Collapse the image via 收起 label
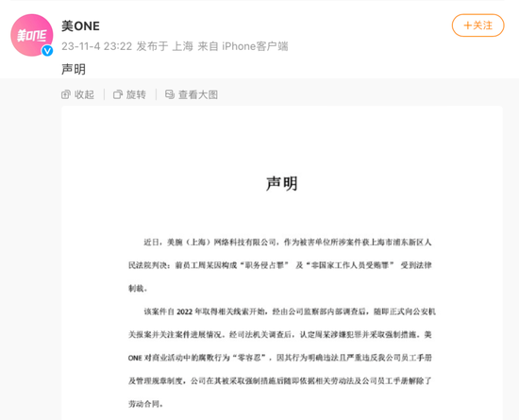 click(x=84, y=94)
